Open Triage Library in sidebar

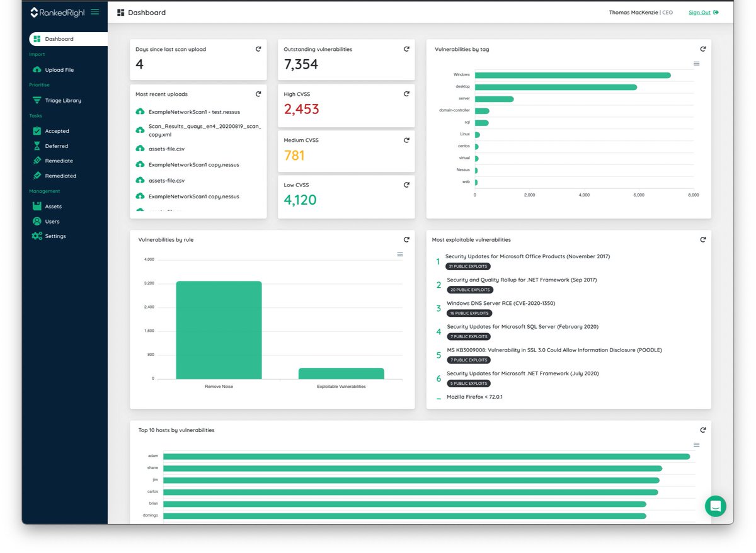click(x=63, y=100)
